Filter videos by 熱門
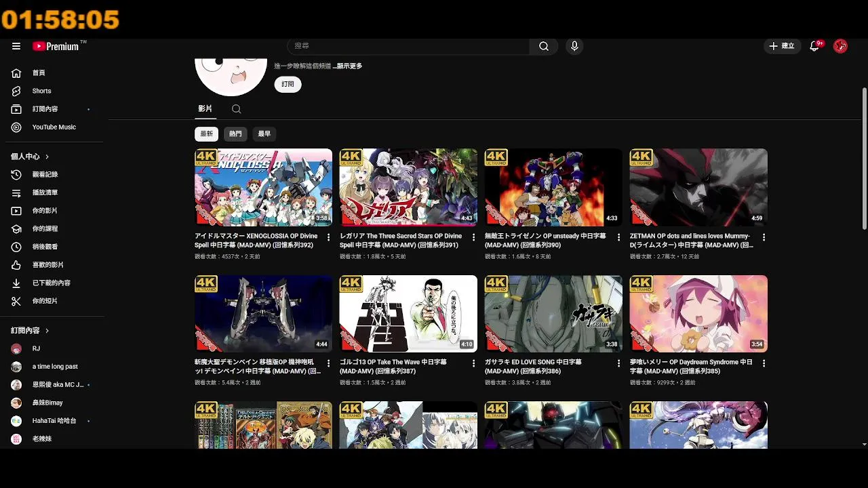This screenshot has width=868, height=488. (235, 134)
